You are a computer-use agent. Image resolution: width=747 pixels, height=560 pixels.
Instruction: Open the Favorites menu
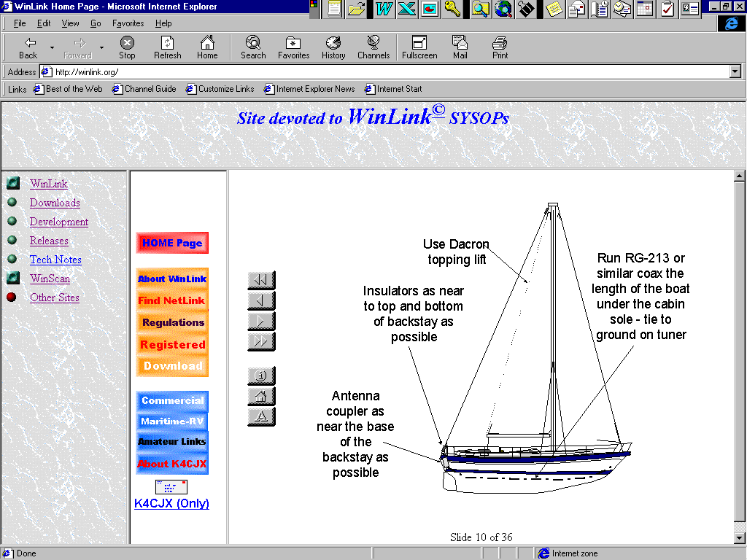[128, 23]
